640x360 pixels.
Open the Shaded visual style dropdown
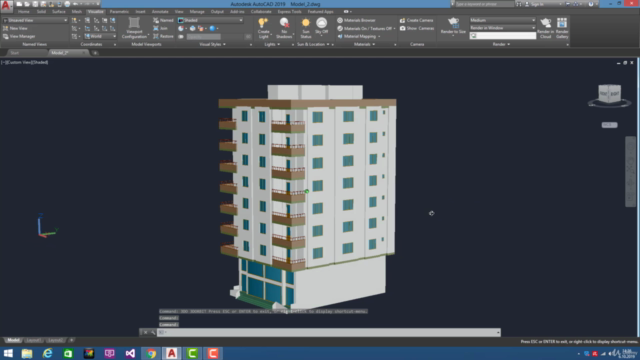point(211,20)
